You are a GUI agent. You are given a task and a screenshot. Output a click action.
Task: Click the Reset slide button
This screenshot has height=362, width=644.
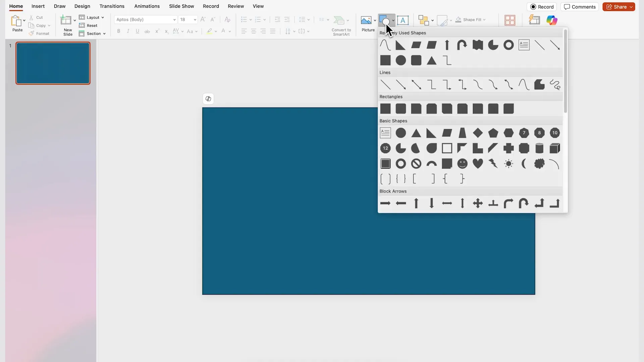88,25
